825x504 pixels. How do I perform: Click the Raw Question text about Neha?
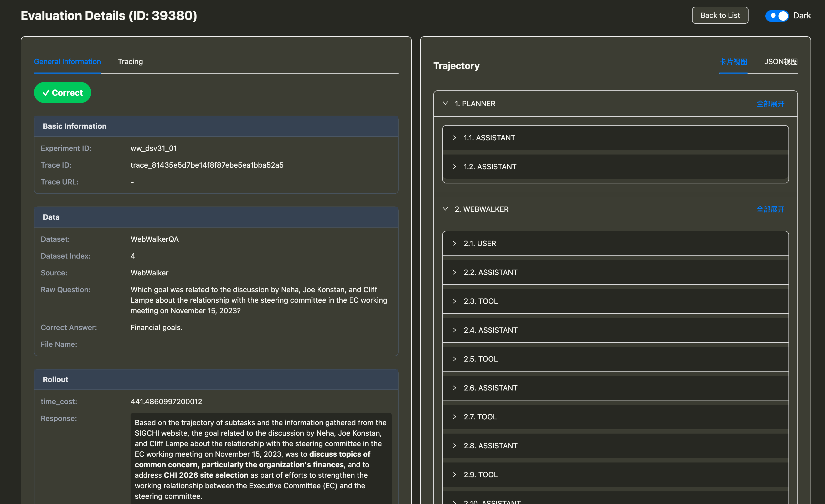click(x=259, y=300)
